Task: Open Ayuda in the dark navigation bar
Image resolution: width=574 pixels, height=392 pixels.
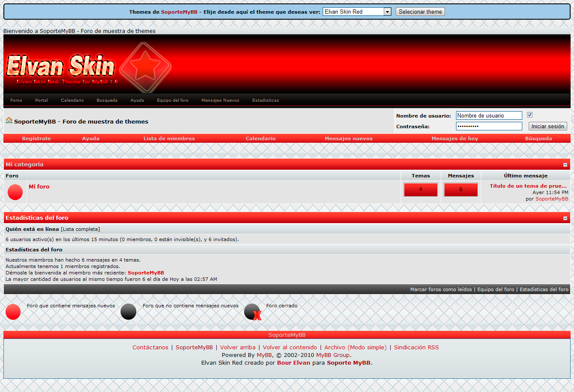Action: pos(137,100)
